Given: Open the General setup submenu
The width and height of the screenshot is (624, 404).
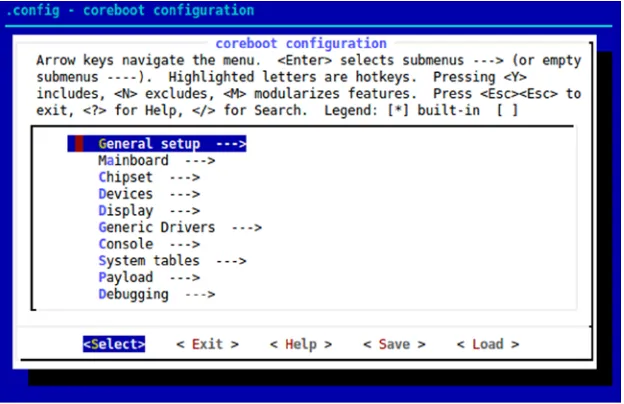Looking at the screenshot, I should point(157,144).
